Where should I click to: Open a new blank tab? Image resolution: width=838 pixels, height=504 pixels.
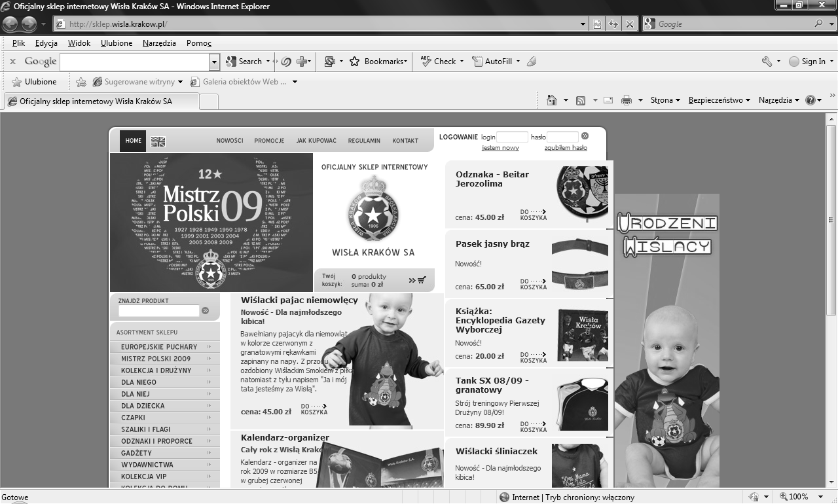click(x=208, y=101)
